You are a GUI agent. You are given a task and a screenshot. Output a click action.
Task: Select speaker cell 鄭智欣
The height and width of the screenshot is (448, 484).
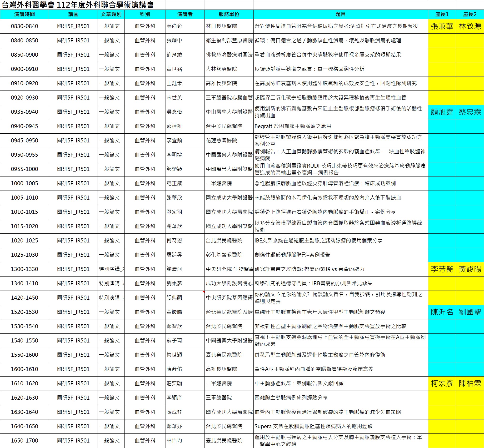pos(185,326)
